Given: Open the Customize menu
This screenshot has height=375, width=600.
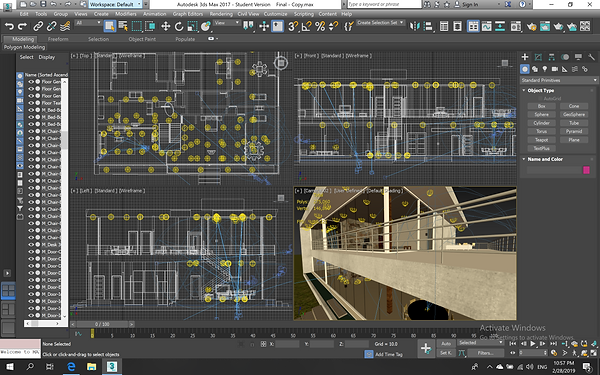Looking at the screenshot, I should pos(275,14).
